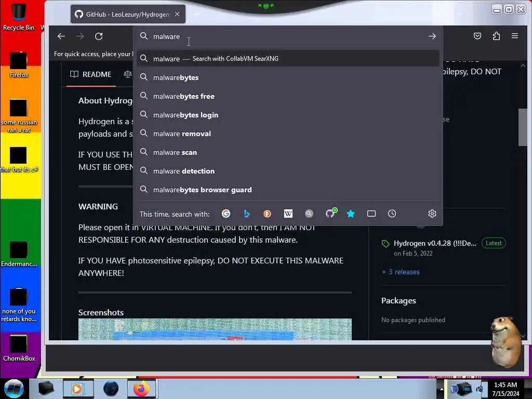Open the README tab on GitHub
This screenshot has width=532, height=399.
91,74
